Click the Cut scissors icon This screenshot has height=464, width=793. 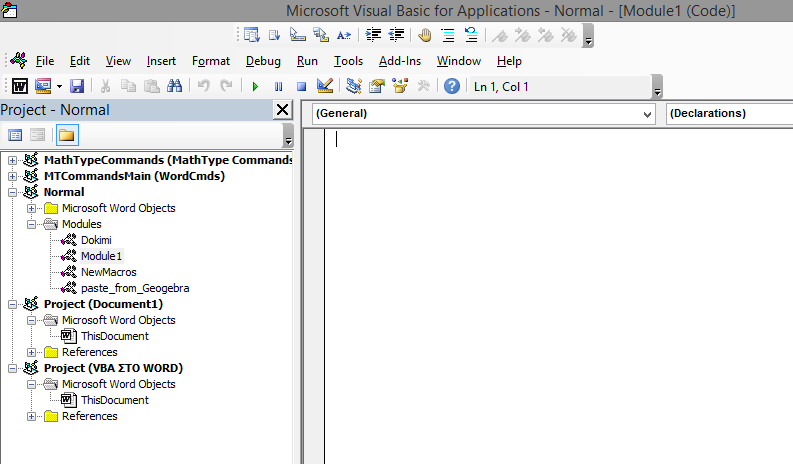click(x=105, y=87)
